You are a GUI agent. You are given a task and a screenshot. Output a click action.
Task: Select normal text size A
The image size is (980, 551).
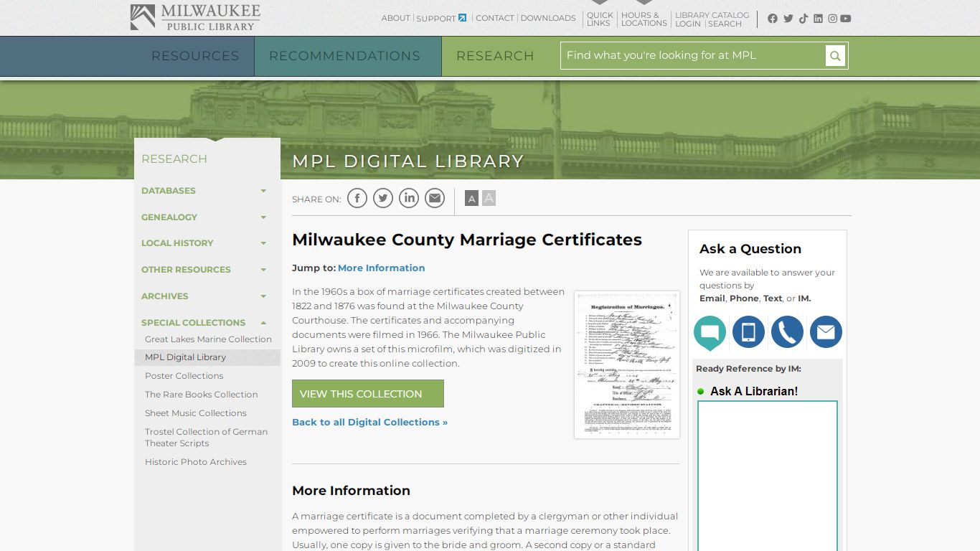point(471,199)
